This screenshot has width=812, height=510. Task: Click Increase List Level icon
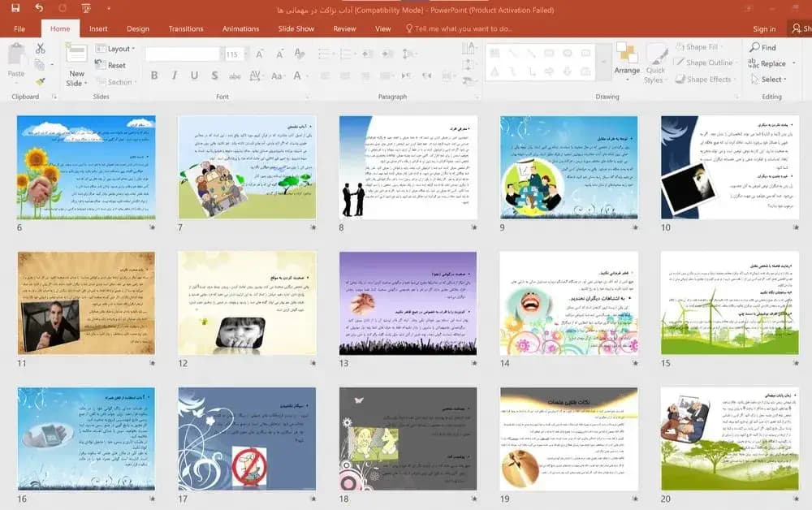click(x=387, y=54)
